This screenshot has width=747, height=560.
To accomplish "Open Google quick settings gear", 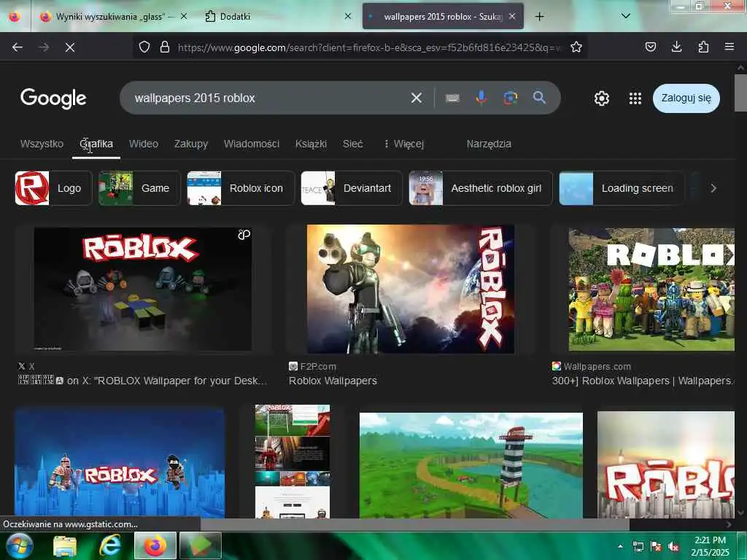I will (x=602, y=98).
